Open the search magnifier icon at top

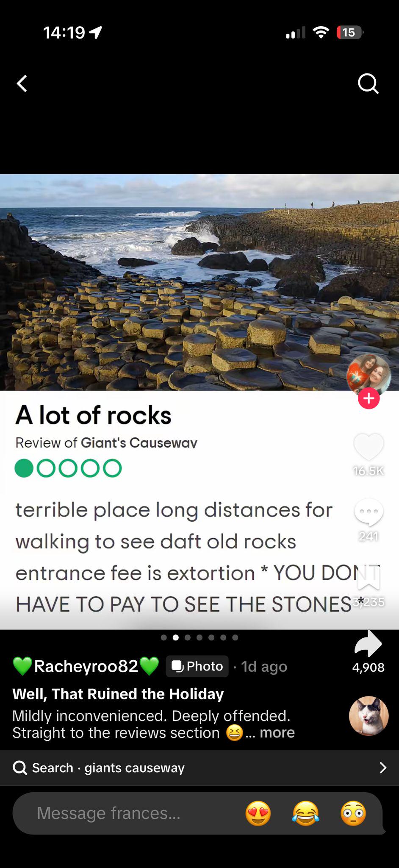click(368, 83)
